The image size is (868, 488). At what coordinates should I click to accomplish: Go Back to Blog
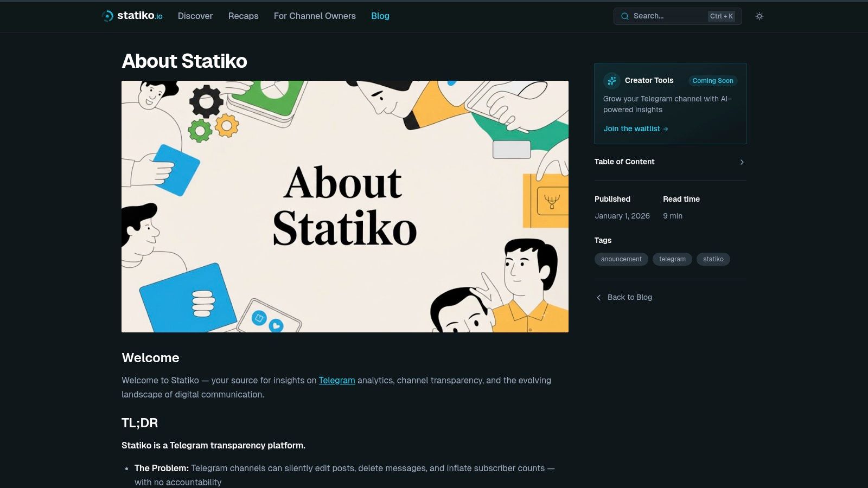624,297
